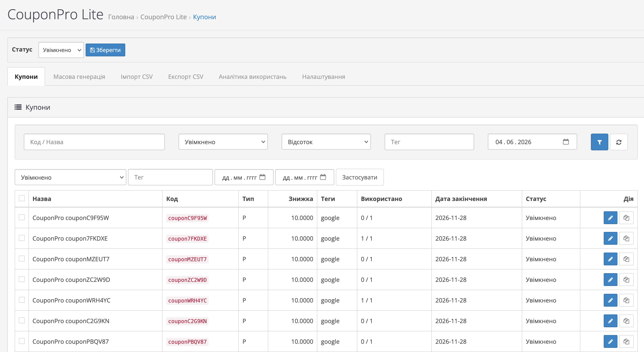
Task: Tick checkbox for CouponPro couponC9F95W
Action: coord(22,217)
